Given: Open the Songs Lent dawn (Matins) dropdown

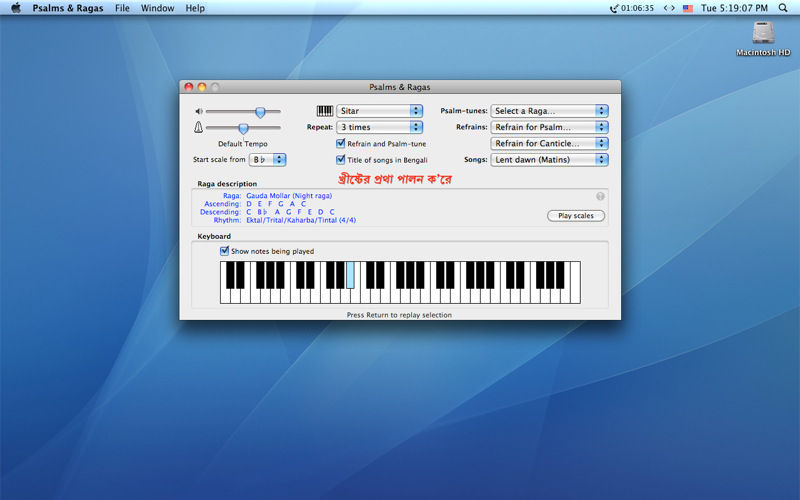Looking at the screenshot, I should coord(549,160).
